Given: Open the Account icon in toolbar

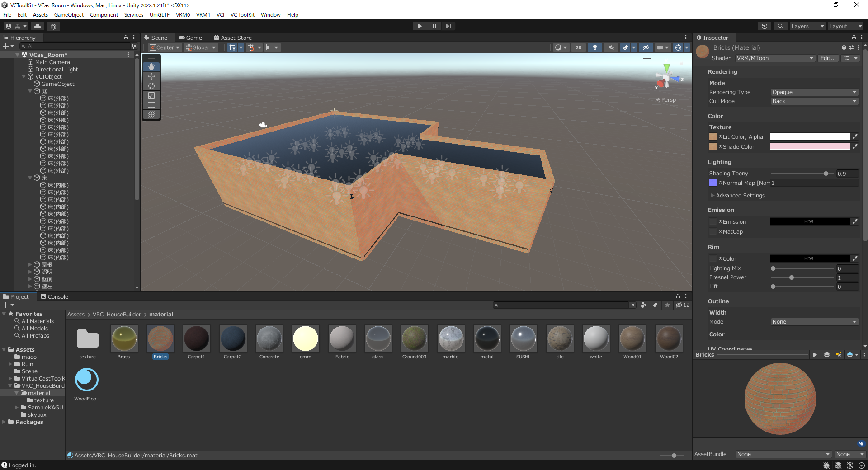Looking at the screenshot, I should coord(16,26).
